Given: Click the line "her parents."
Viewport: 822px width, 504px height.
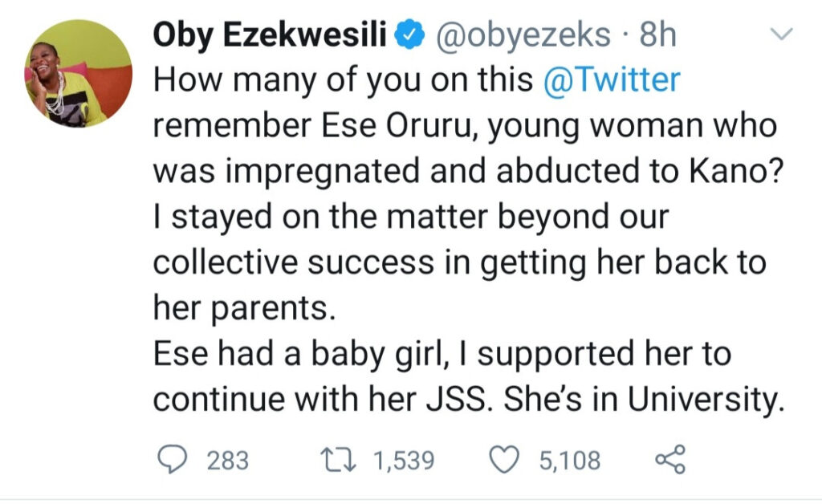Looking at the screenshot, I should [x=242, y=309].
